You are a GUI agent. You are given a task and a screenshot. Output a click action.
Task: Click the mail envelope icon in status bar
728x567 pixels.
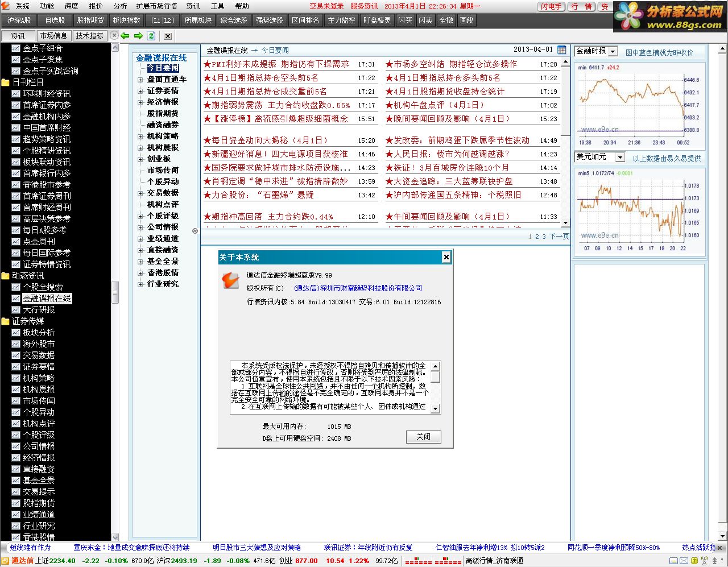click(684, 561)
